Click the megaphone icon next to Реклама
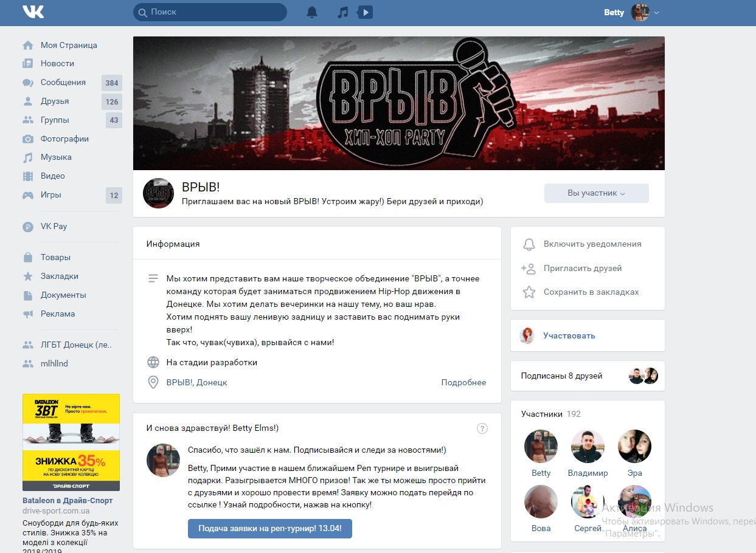756x553 pixels. point(28,314)
